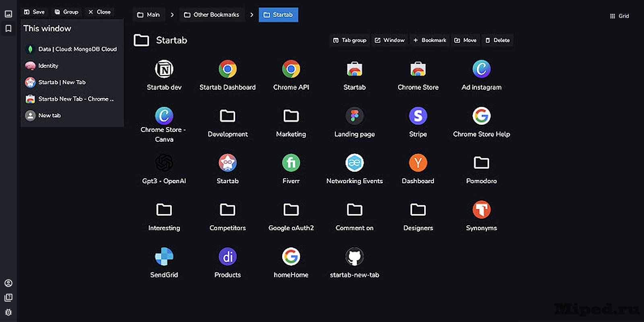This screenshot has height=322, width=644.
Task: Open the Competitors folder
Action: coord(227,217)
